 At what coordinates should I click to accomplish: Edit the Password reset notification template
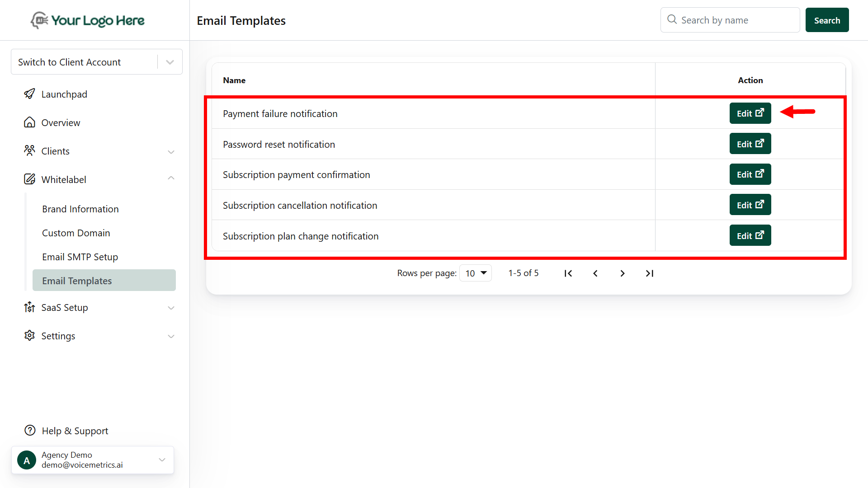click(750, 144)
